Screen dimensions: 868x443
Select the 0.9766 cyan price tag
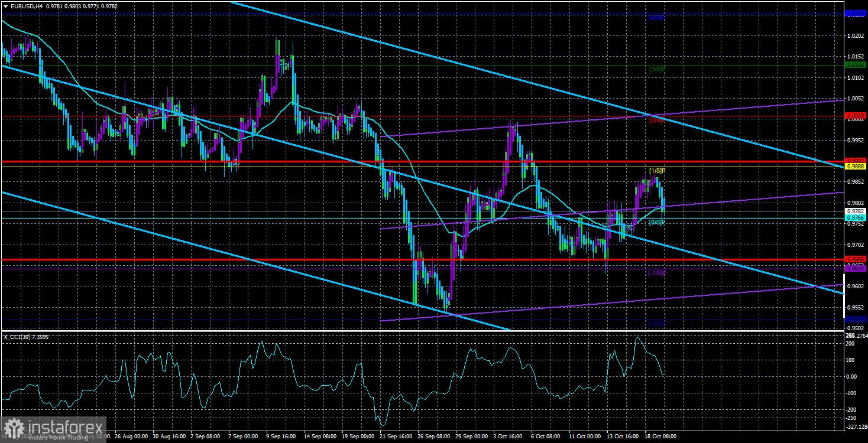click(x=856, y=218)
